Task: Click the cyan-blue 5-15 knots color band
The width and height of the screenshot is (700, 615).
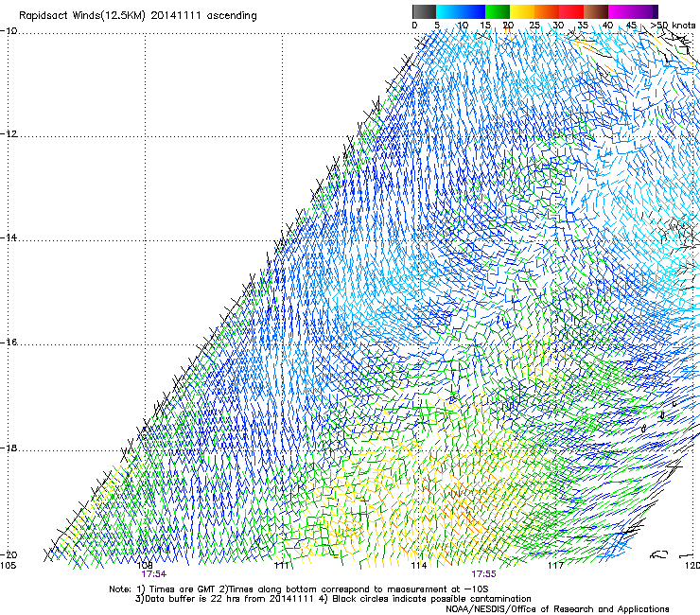Action: point(461,11)
